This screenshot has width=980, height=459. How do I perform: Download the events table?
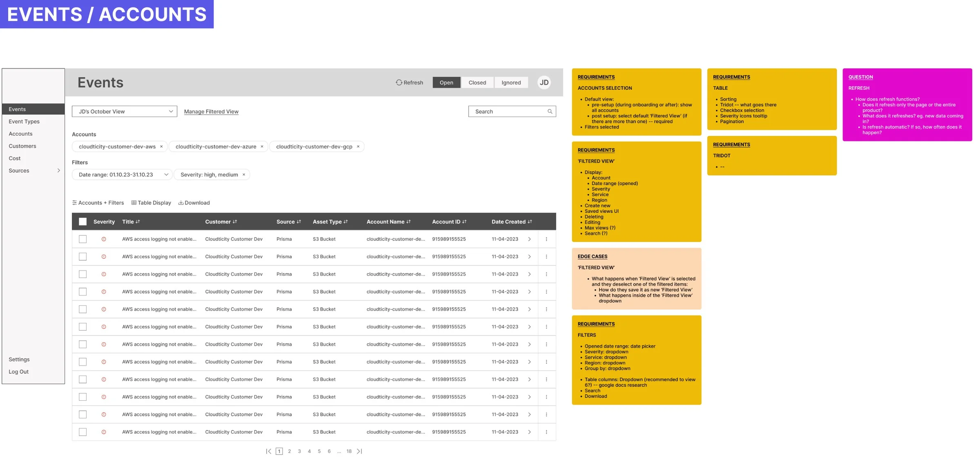(x=194, y=203)
